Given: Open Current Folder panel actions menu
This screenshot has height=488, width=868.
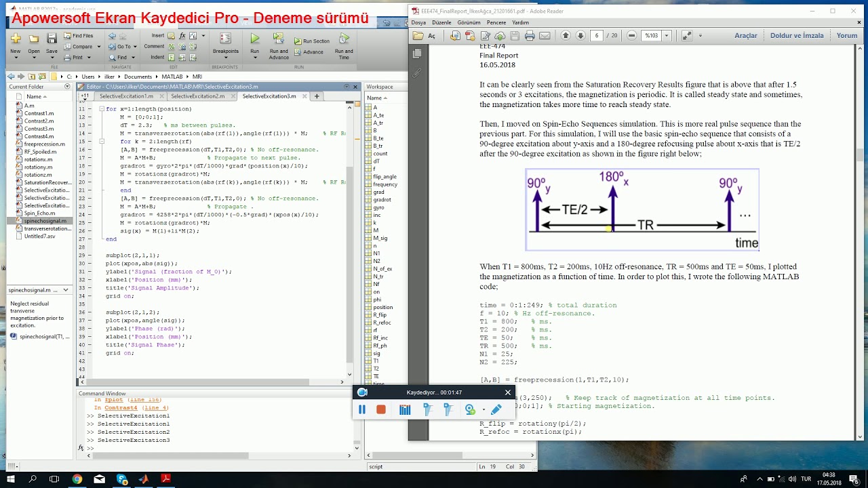Looking at the screenshot, I should pyautogui.click(x=67, y=87).
